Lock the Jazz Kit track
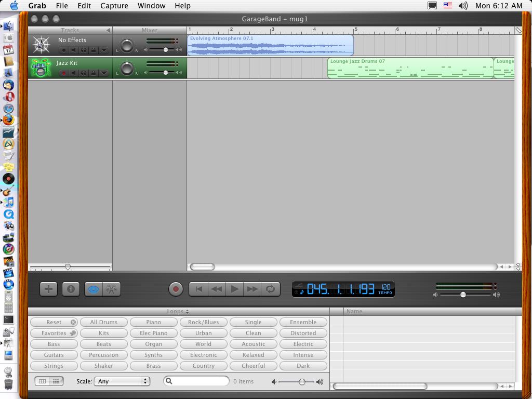 point(94,73)
